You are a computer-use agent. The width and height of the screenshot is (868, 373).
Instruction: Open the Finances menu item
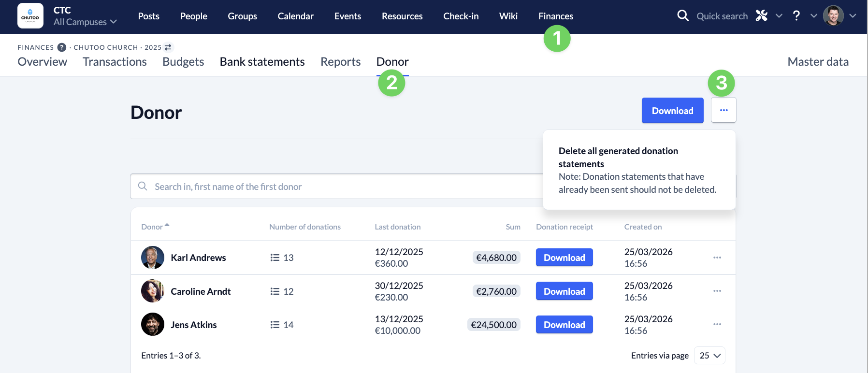(556, 16)
